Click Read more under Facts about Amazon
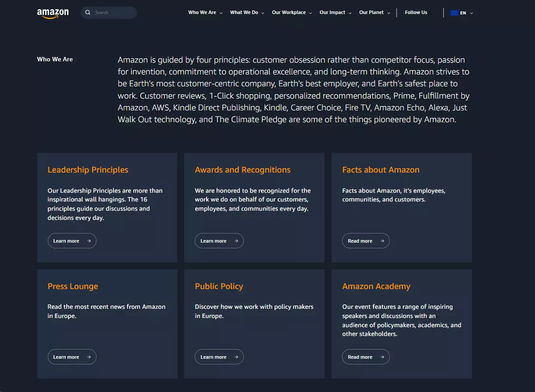535x392 pixels. click(366, 240)
